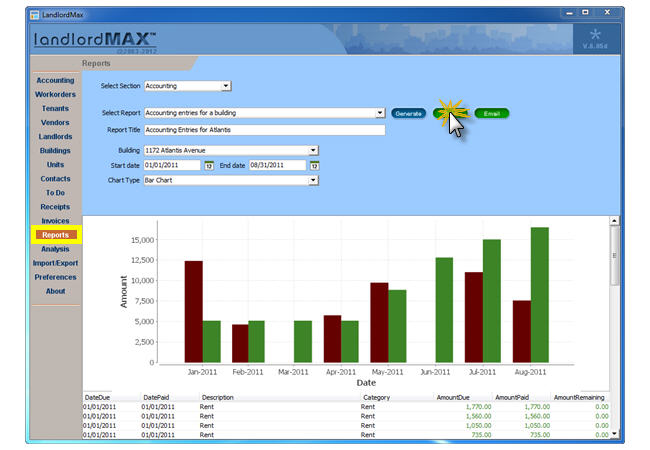Click the Description column header
Viewport: 650px width, 450px height.
(218, 397)
